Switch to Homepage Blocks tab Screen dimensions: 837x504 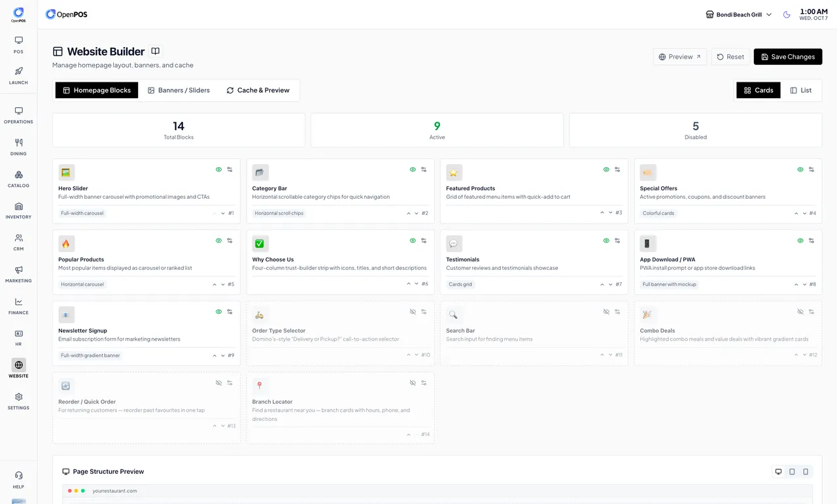coord(97,90)
